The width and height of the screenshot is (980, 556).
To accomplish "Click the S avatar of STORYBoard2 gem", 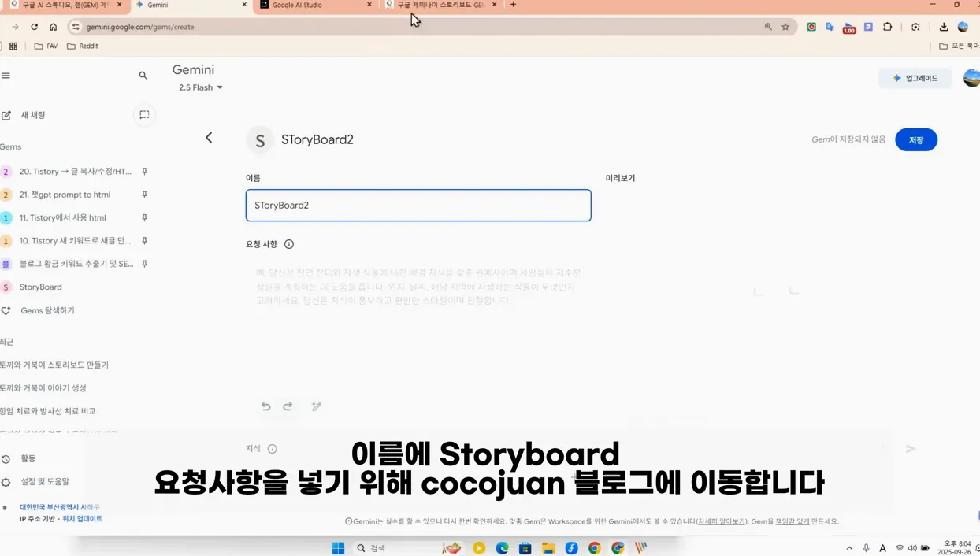I will pos(260,140).
